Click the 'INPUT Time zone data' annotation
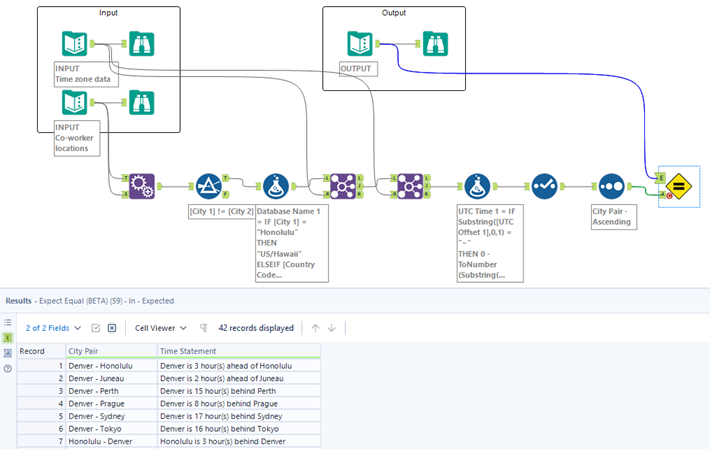This screenshot has width=710, height=449. (x=86, y=74)
